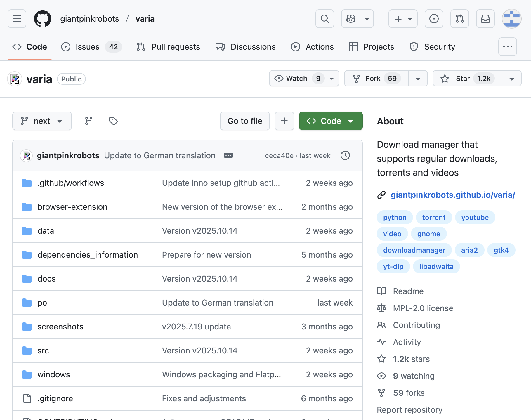This screenshot has width=531, height=420.
Task: Open the browser-extension folder
Action: click(72, 207)
